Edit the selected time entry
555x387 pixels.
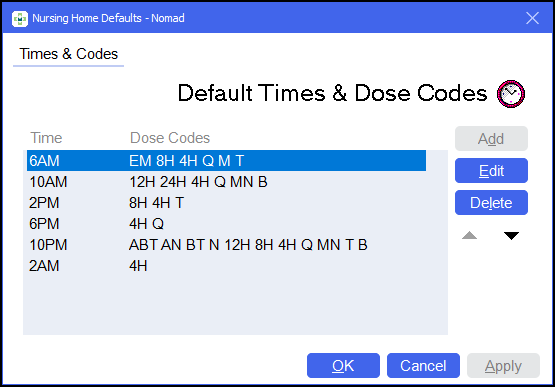[491, 171]
